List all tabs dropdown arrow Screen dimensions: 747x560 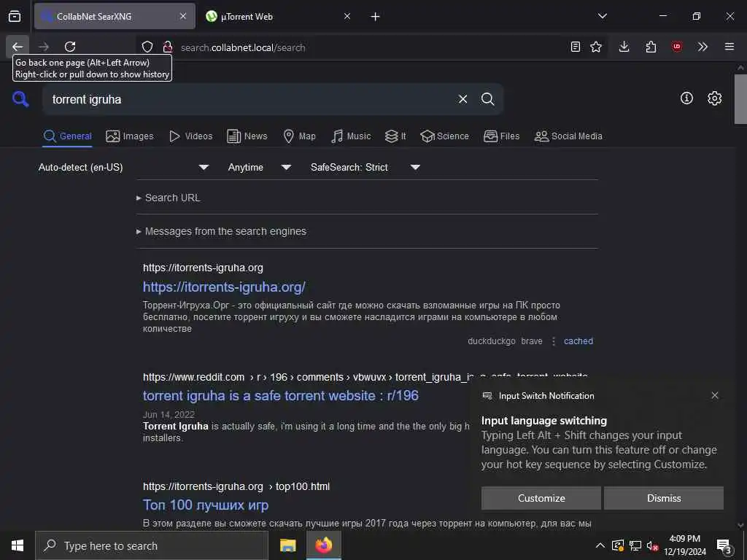pos(603,16)
